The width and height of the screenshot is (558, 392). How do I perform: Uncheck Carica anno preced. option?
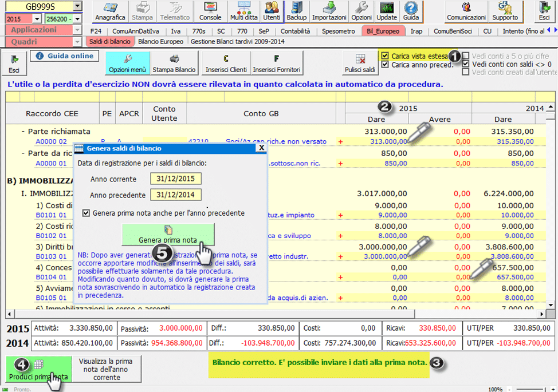pyautogui.click(x=385, y=65)
